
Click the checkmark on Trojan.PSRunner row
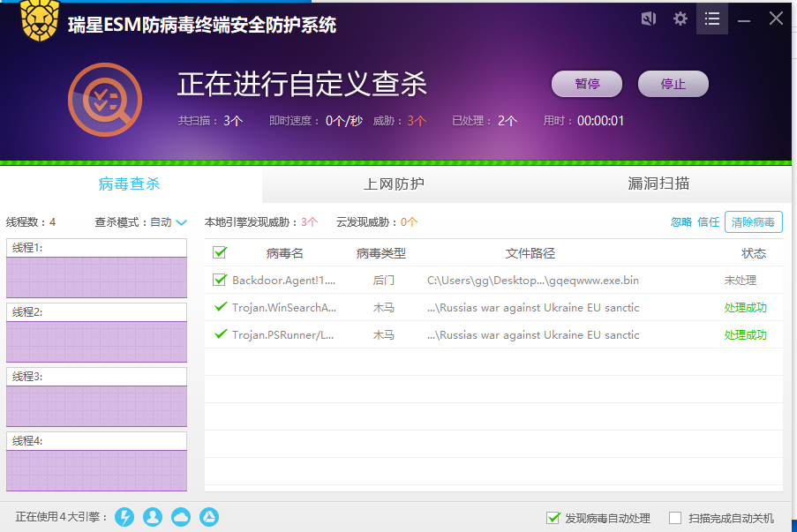point(221,334)
